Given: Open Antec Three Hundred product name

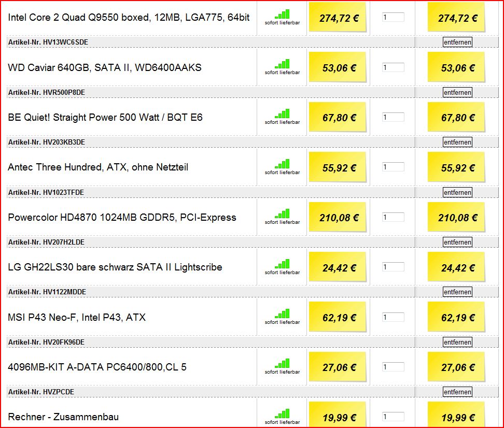Looking at the screenshot, I should coord(98,167).
